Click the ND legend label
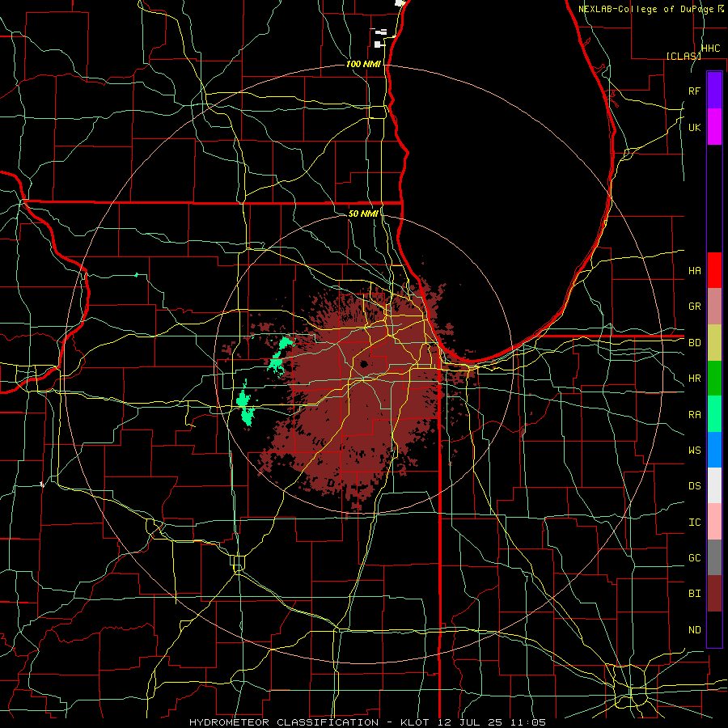The height and width of the screenshot is (728, 728). (694, 630)
